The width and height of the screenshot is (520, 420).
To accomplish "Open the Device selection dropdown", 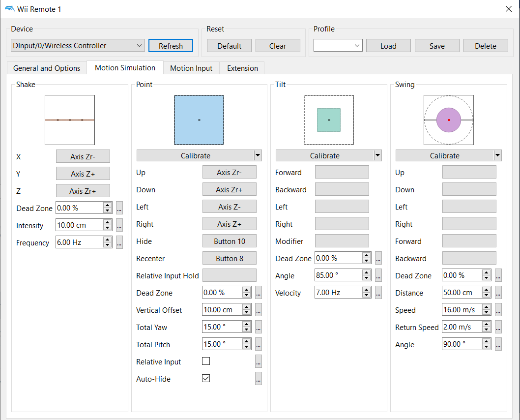I will (x=78, y=45).
